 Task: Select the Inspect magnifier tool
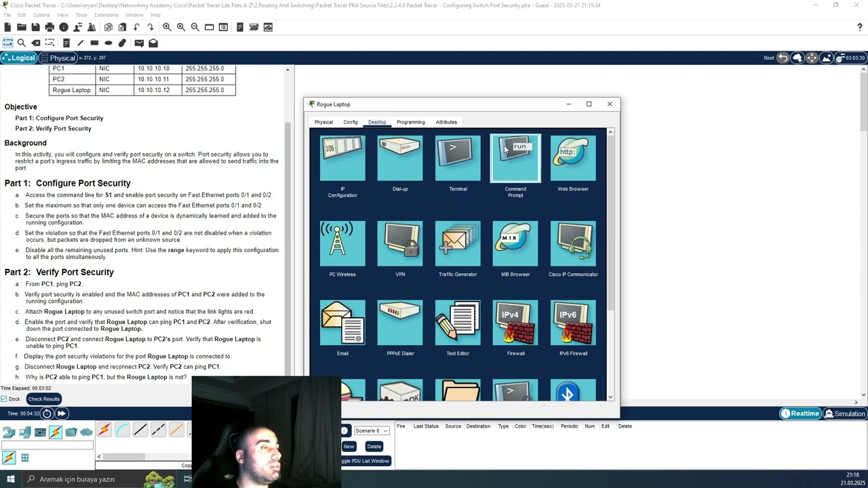click(22, 43)
